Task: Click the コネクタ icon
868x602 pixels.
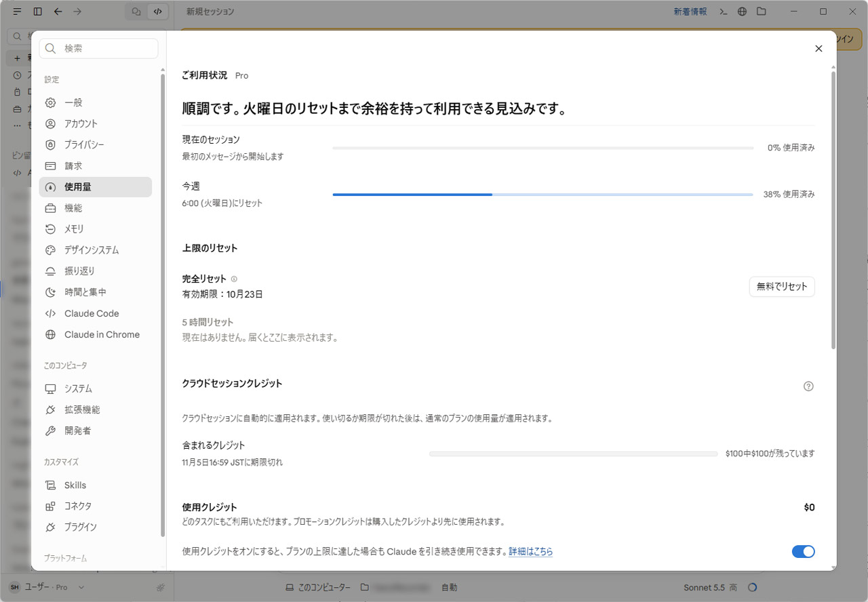Action: tap(50, 506)
